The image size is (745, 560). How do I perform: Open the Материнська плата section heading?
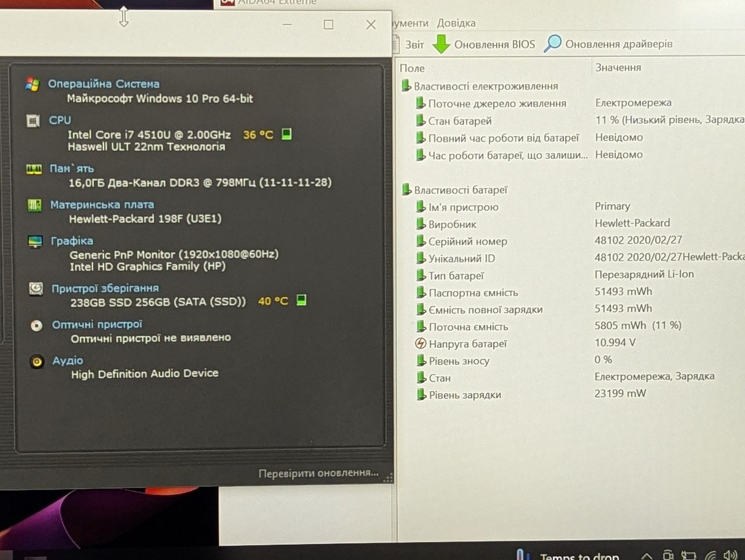(102, 205)
